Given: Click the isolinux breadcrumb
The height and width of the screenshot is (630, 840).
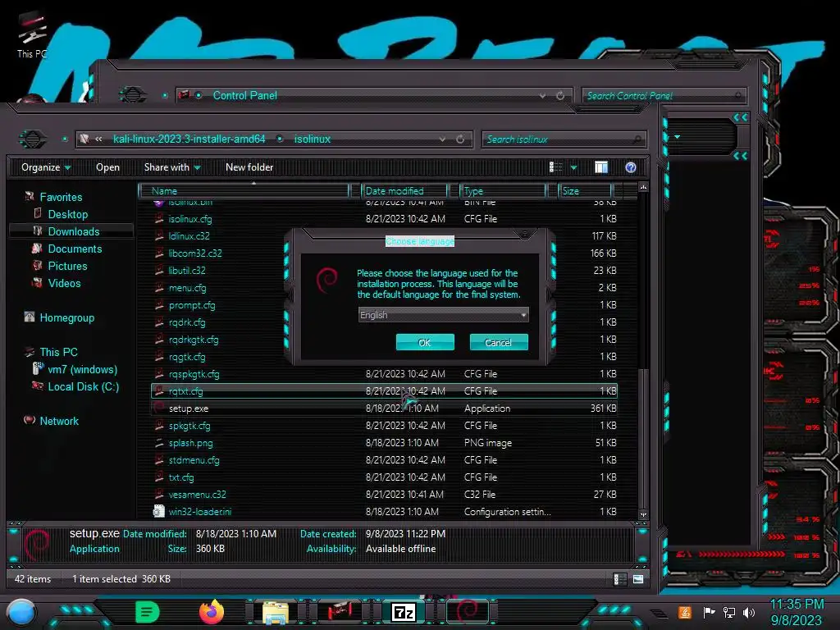Looking at the screenshot, I should (x=313, y=139).
